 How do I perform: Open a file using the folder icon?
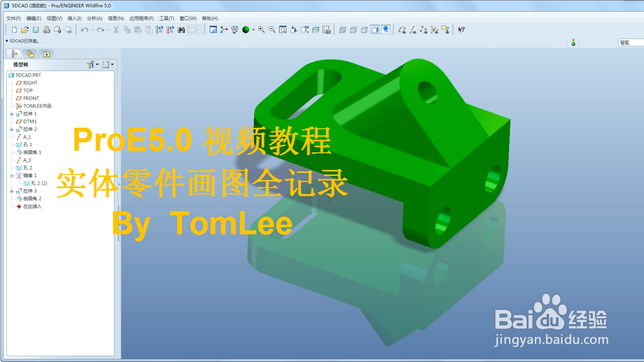click(x=25, y=30)
